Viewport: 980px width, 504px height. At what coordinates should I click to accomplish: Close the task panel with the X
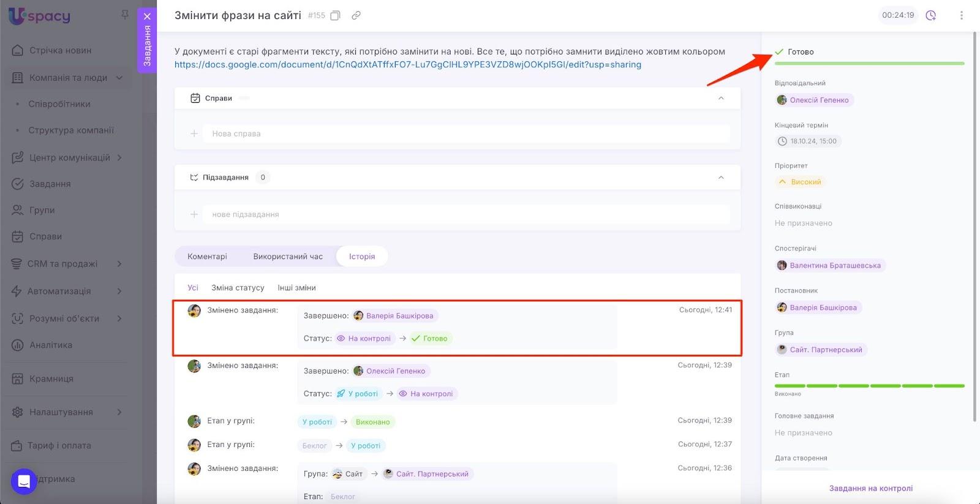point(147,17)
